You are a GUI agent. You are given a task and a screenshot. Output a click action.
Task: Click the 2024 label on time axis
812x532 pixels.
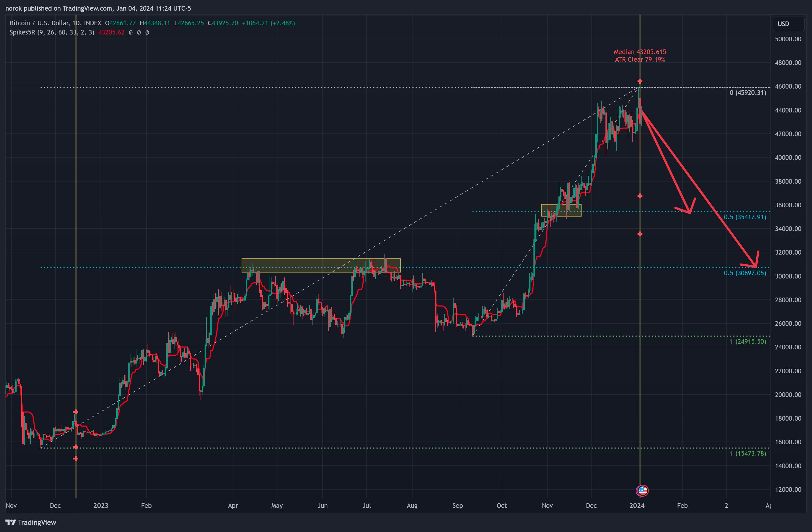(637, 505)
